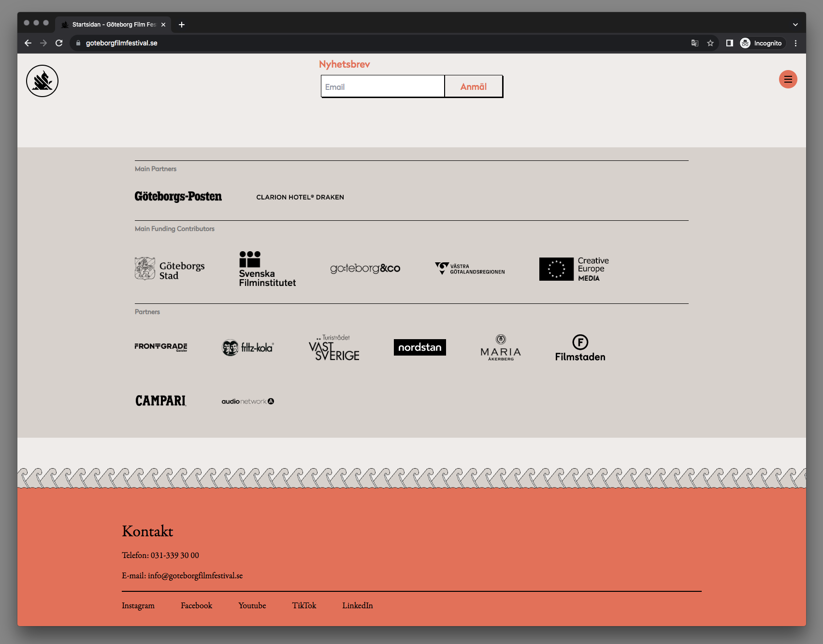Open the nordstan partner logo
The height and width of the screenshot is (644, 823).
pyautogui.click(x=420, y=347)
